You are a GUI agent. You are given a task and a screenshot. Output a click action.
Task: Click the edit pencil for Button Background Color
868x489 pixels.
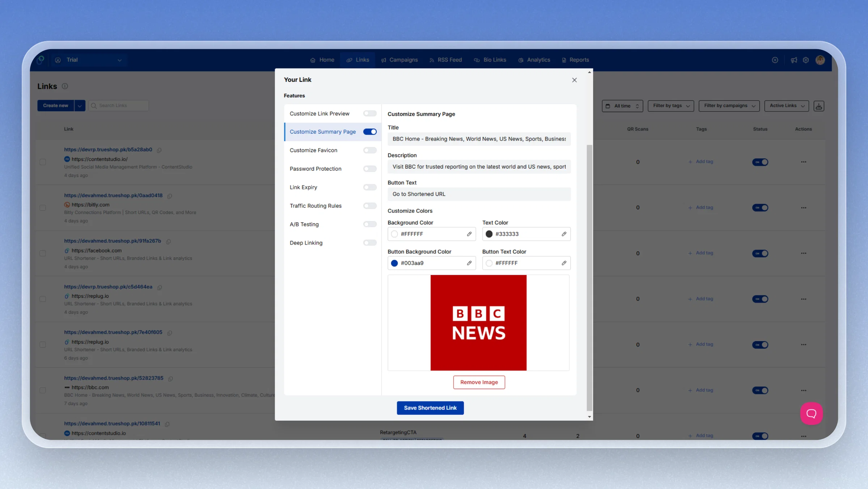469,263
